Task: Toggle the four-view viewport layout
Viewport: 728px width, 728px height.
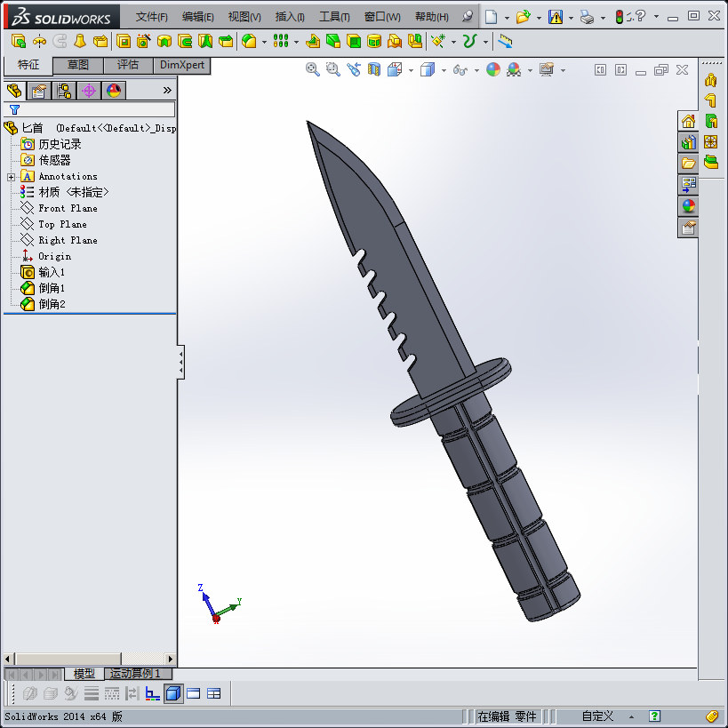Action: tap(213, 693)
